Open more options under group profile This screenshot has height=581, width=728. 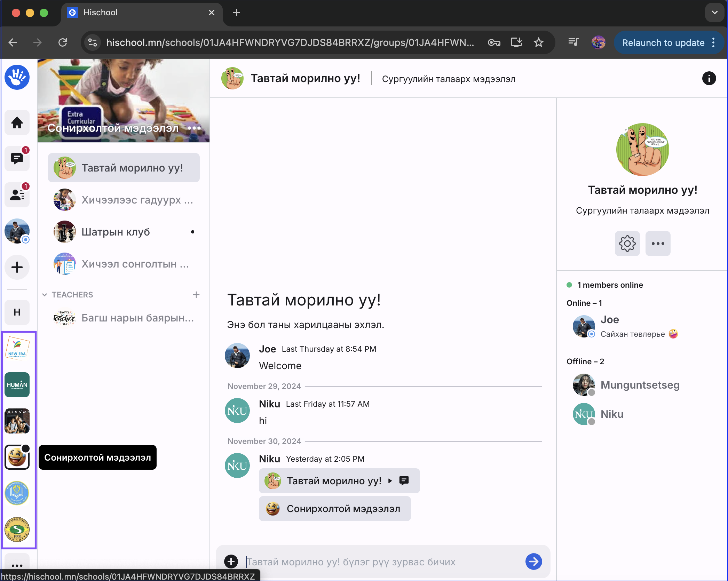pos(658,244)
